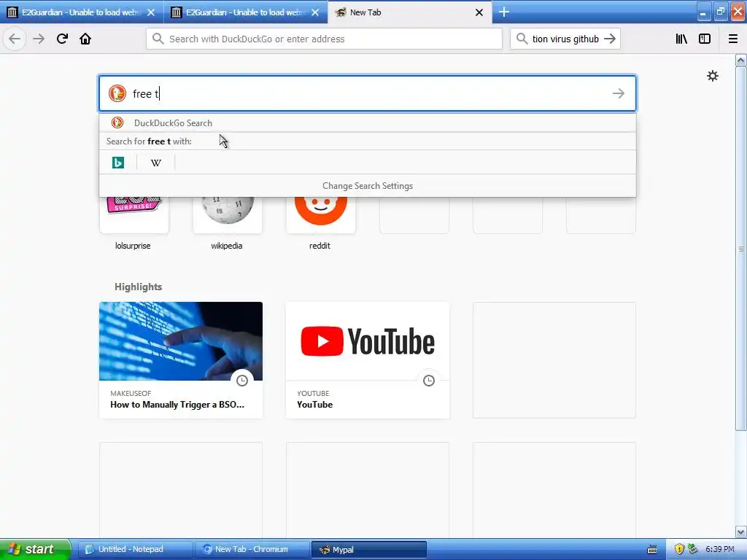Open the home page via house icon
The image size is (747, 560).
[x=85, y=39]
